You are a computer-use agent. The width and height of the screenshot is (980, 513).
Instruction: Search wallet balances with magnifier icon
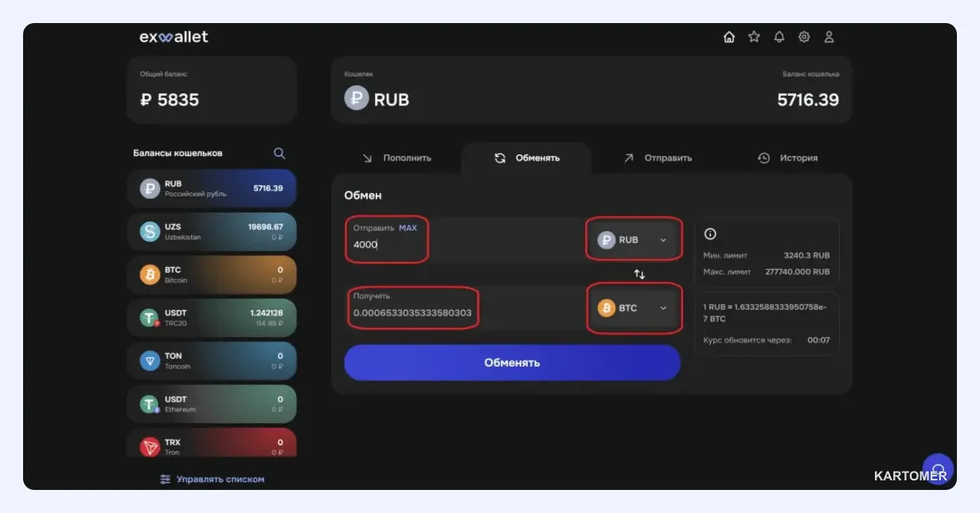coord(279,153)
